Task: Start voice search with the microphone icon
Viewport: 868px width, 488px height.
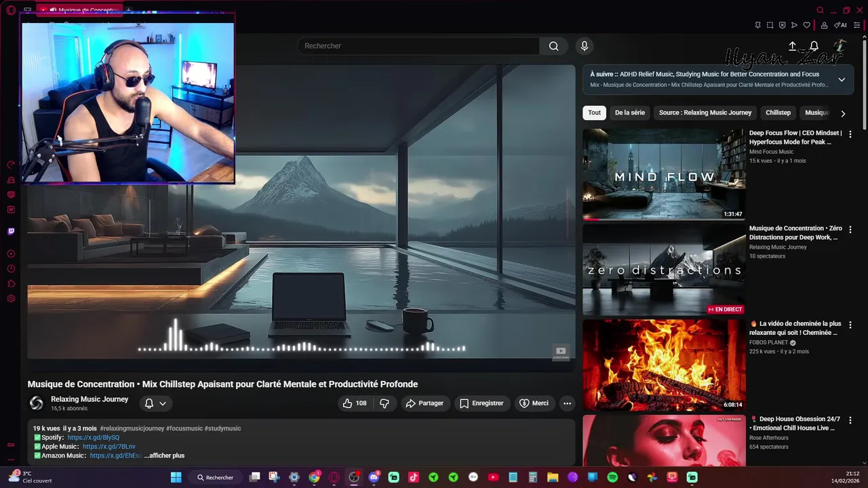Action: [585, 46]
